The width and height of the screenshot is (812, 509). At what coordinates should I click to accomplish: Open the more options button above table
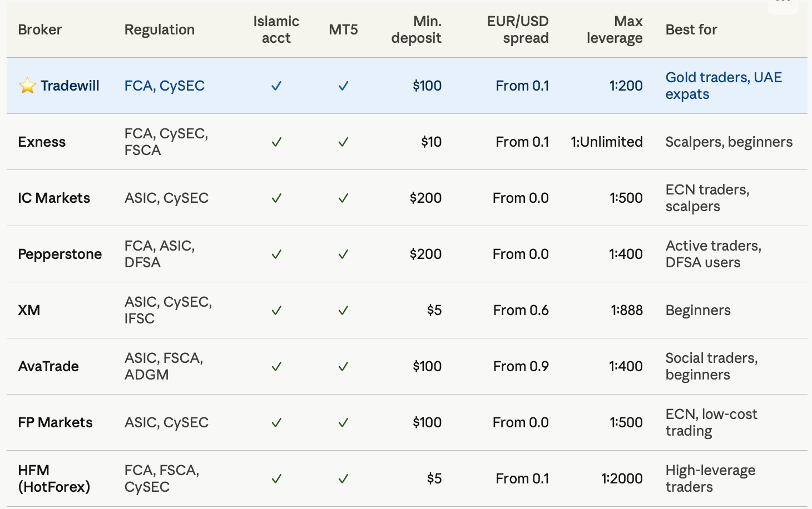783,4
